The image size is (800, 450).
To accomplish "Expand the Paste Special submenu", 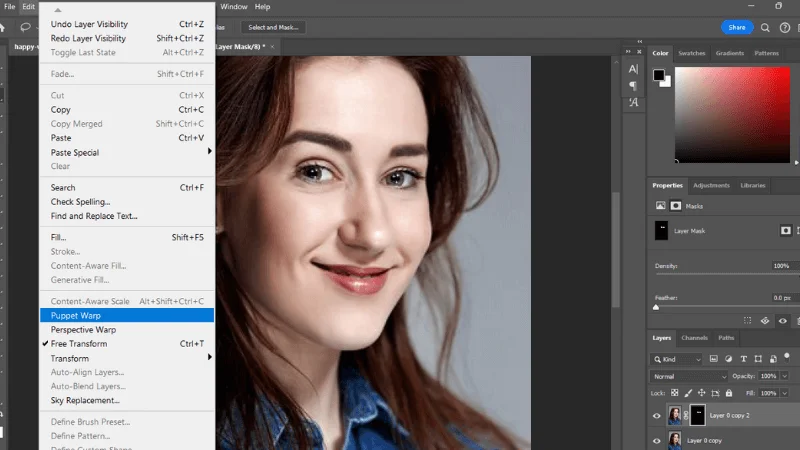I will pos(127,152).
